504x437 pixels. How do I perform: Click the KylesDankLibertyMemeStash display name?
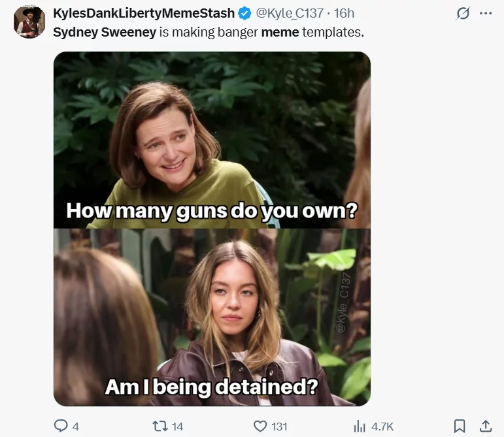pos(143,13)
